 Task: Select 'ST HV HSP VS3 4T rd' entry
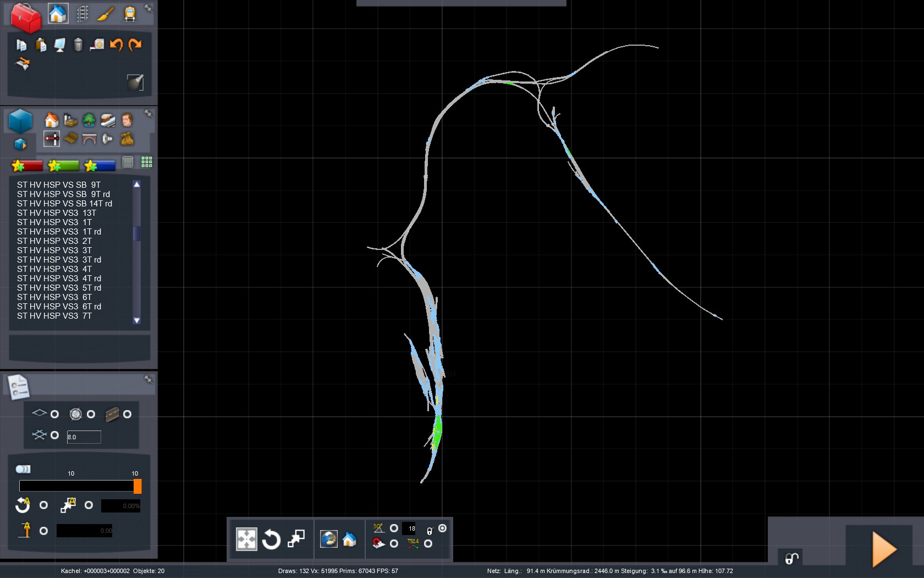tap(59, 279)
